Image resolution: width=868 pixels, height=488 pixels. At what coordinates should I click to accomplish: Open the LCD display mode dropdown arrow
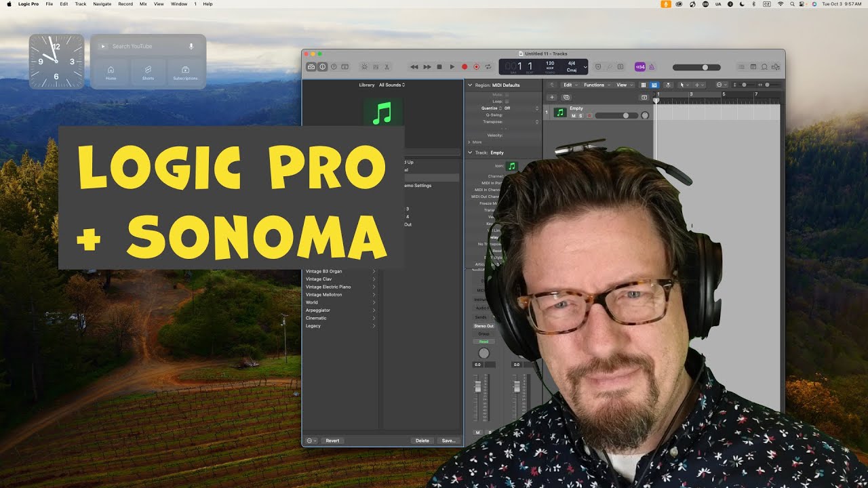click(x=585, y=67)
